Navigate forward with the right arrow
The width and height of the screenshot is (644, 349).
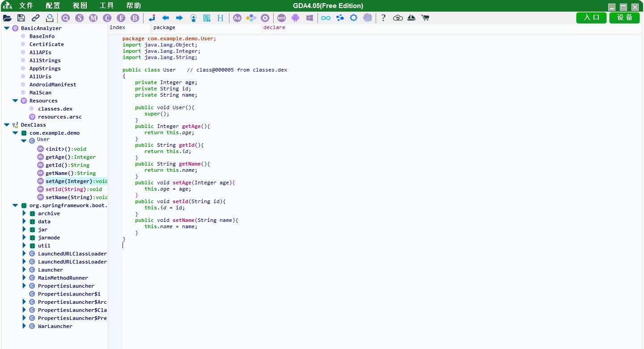(179, 18)
